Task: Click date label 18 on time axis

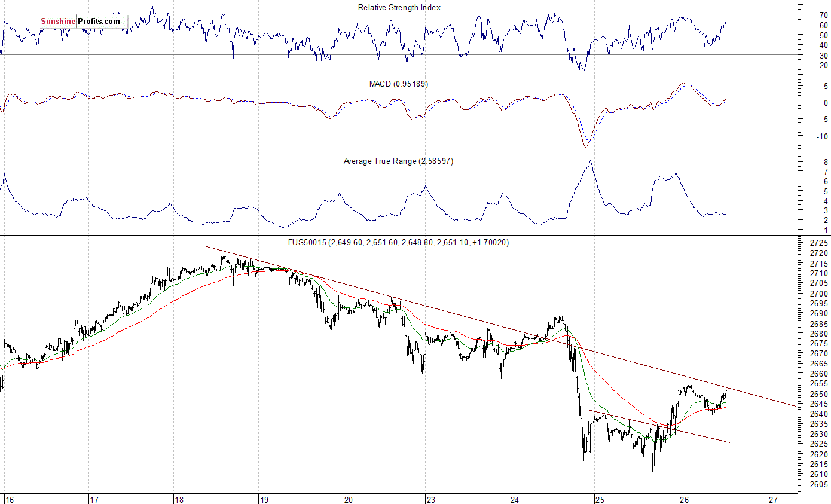Action: coord(179,499)
